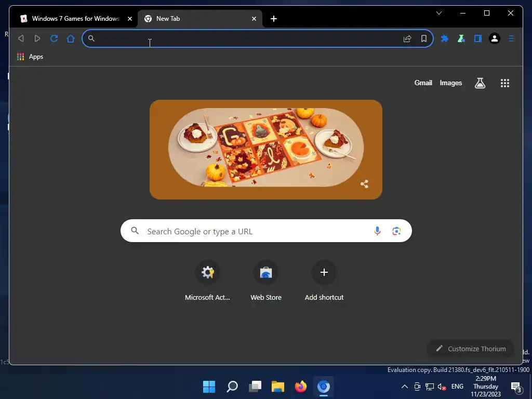This screenshot has width=532, height=399.
Task: Minimize the Thorium window
Action: point(463,13)
